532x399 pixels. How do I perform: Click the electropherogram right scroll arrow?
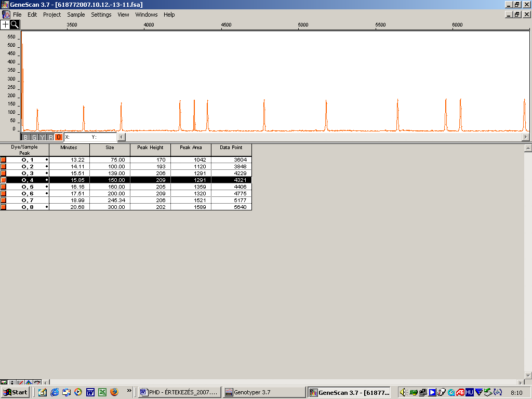526,137
